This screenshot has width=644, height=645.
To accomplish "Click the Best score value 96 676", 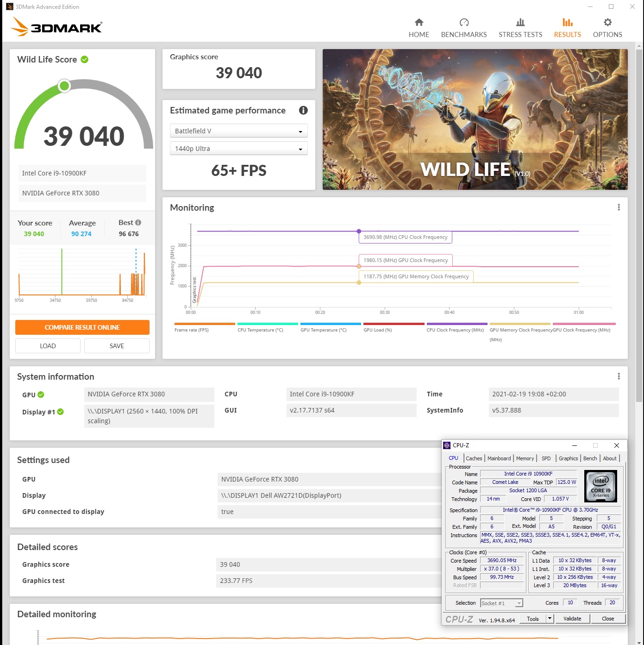I will coord(129,234).
